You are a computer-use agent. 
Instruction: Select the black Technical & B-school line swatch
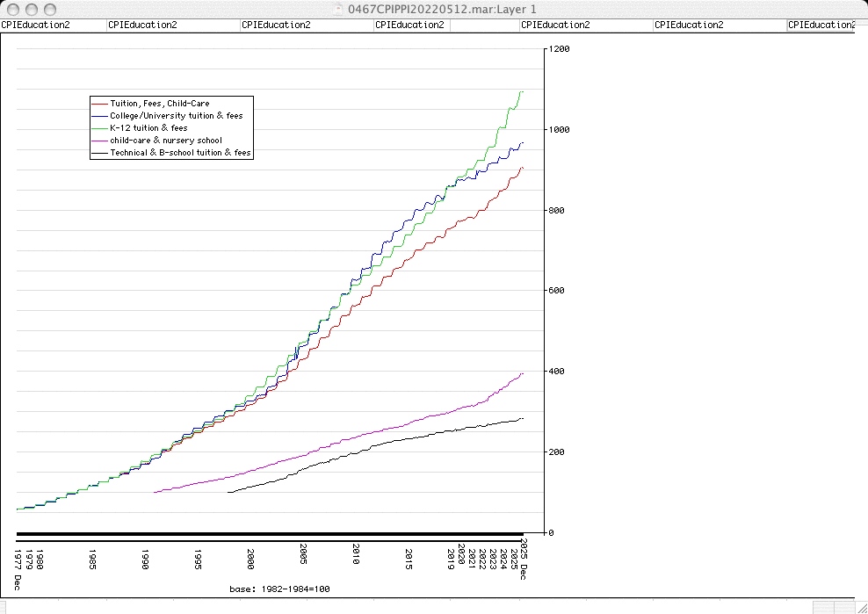click(99, 153)
